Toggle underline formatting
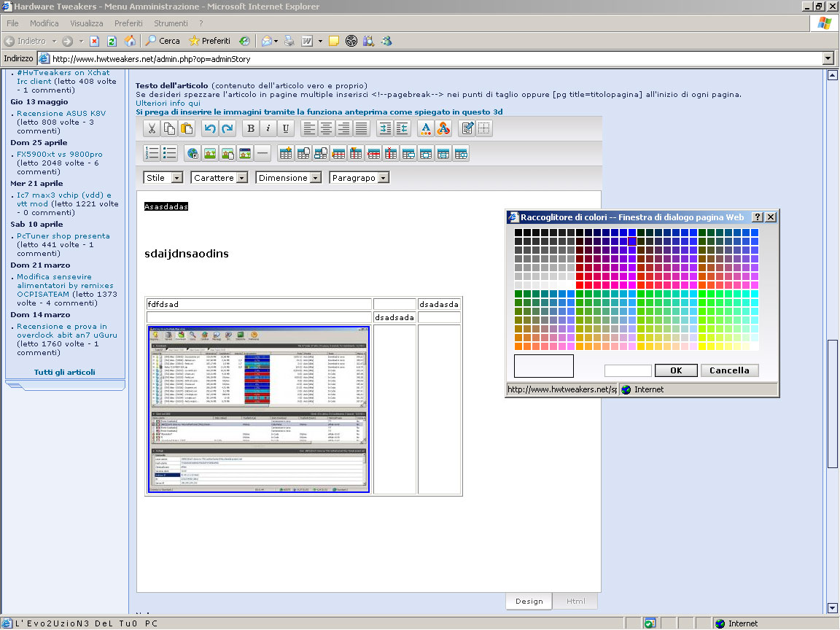The width and height of the screenshot is (840, 630). (286, 129)
